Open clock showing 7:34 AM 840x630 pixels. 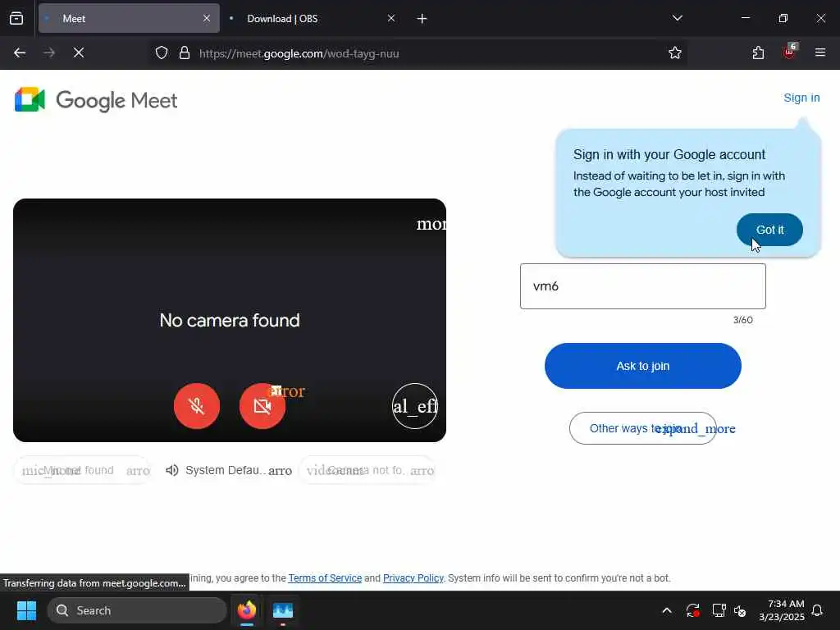(x=781, y=610)
